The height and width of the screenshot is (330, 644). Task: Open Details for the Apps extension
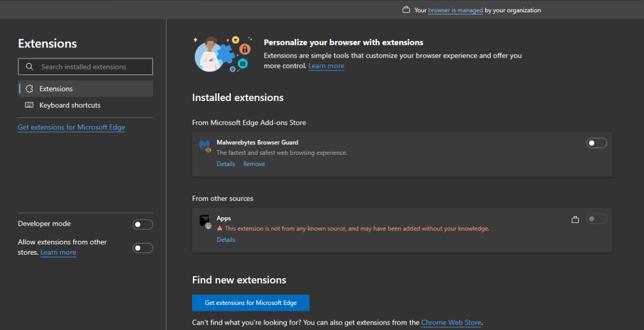pos(226,240)
